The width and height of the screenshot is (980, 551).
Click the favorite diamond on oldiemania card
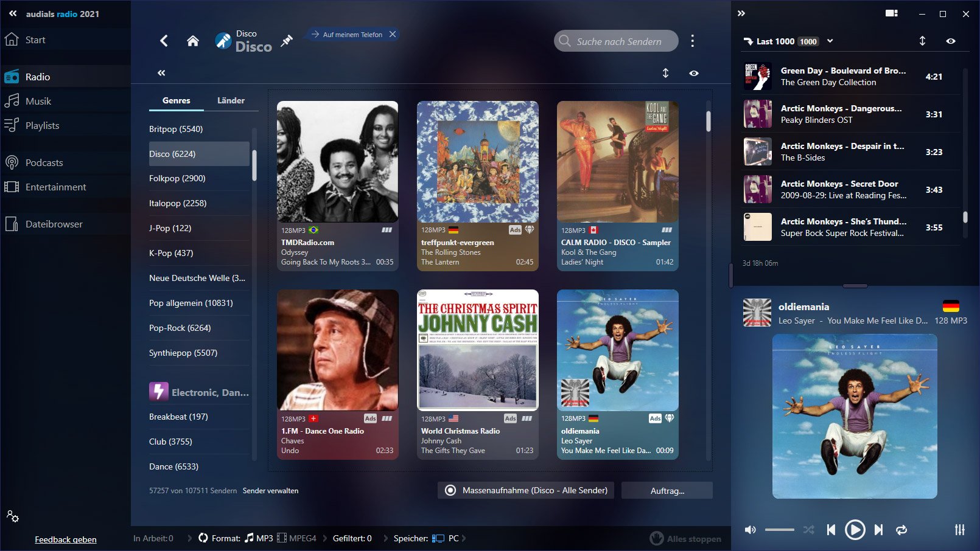coord(670,418)
